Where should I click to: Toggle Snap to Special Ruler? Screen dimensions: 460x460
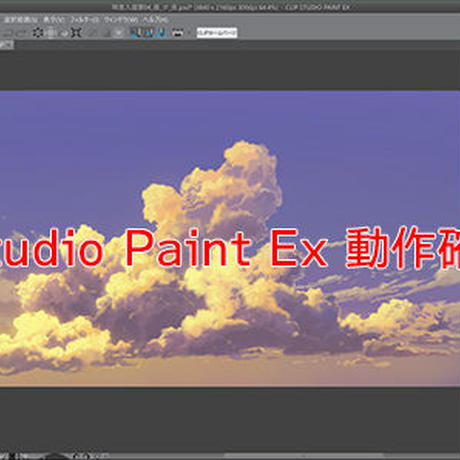[x=149, y=33]
